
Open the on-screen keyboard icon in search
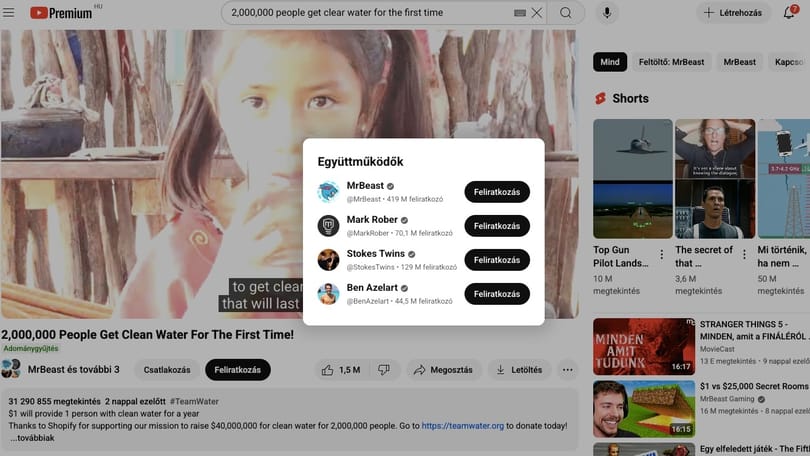click(x=520, y=13)
